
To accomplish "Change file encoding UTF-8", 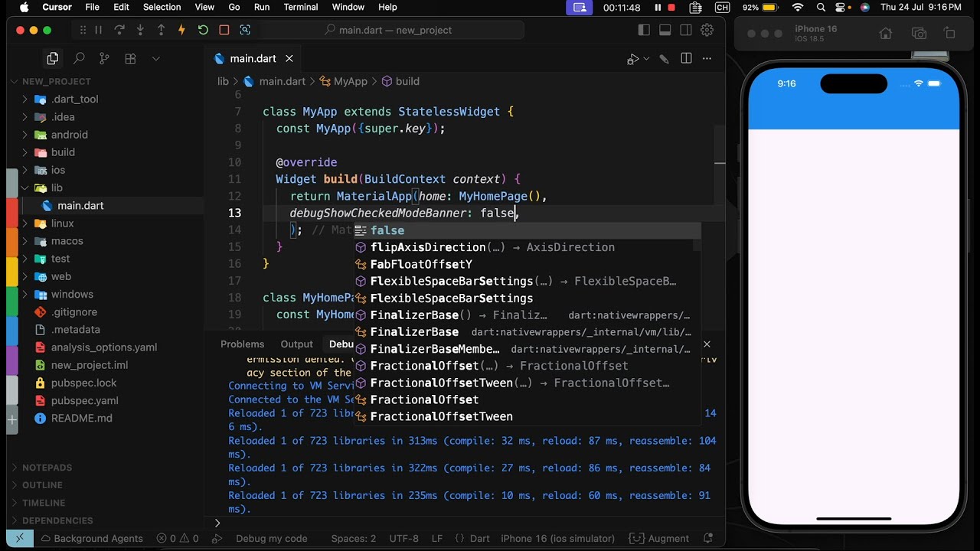I will point(404,539).
